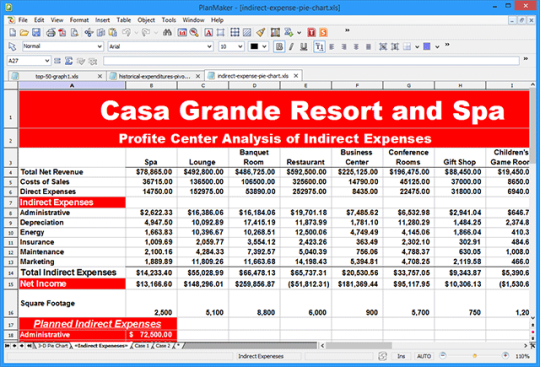The width and height of the screenshot is (540, 367).
Task: Click function list icon beside cell address
Action: 58,61
